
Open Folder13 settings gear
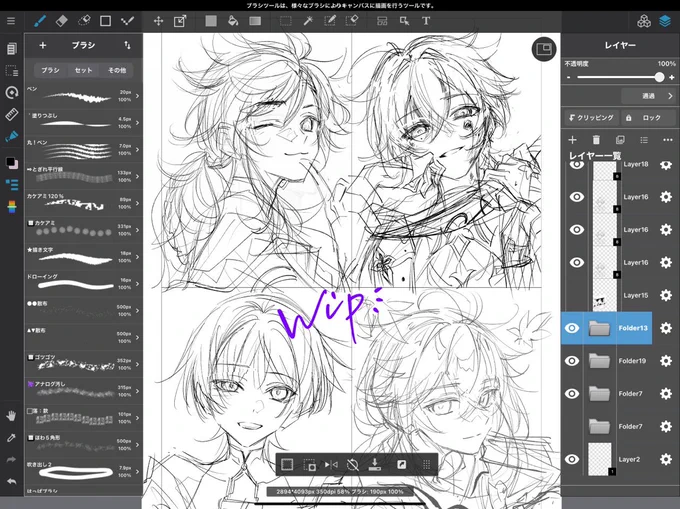pyautogui.click(x=666, y=328)
